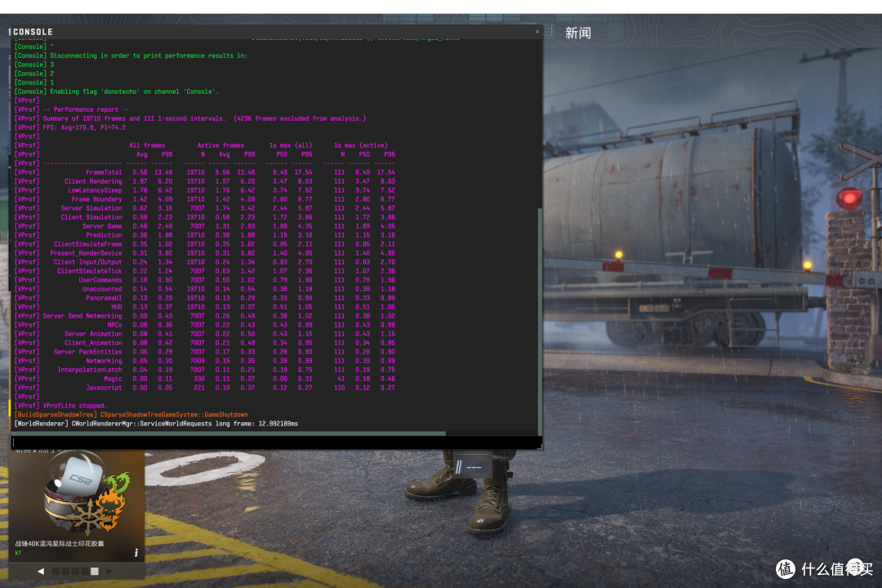Viewport: 882px width, 588px height.
Task: Open the 战锤40K sticker capsule thumbnail
Action: [x=87, y=494]
